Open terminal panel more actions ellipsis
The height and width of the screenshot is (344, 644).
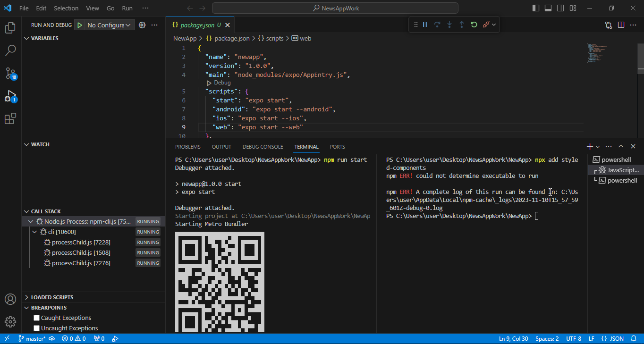(x=609, y=147)
